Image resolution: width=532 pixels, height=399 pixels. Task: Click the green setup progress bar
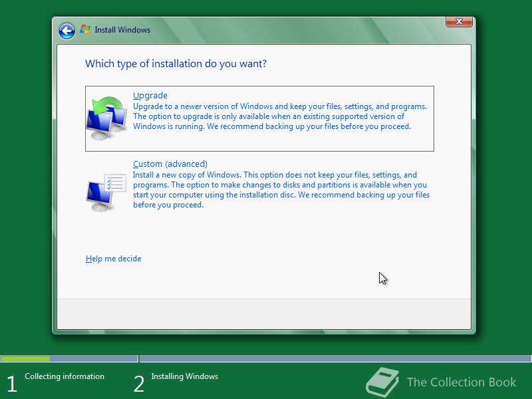(25, 358)
